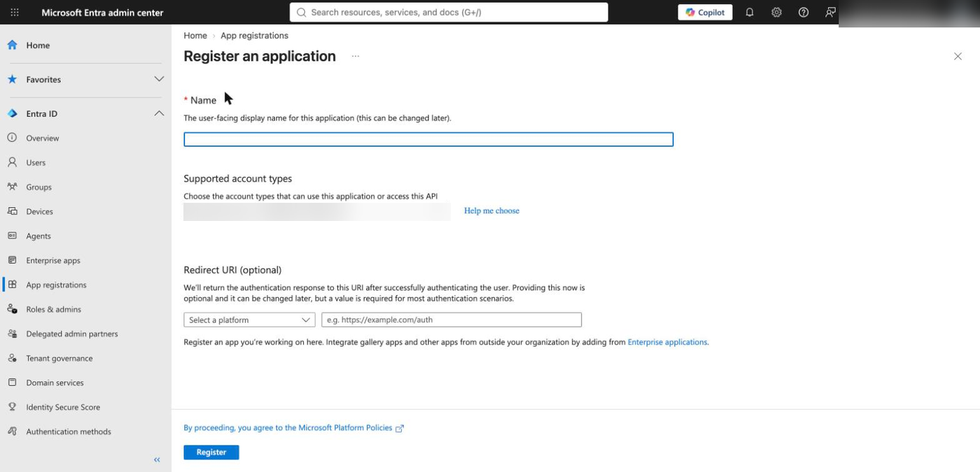The width and height of the screenshot is (980, 472).
Task: Click Microsoft Entra admin center title
Action: 102,13
